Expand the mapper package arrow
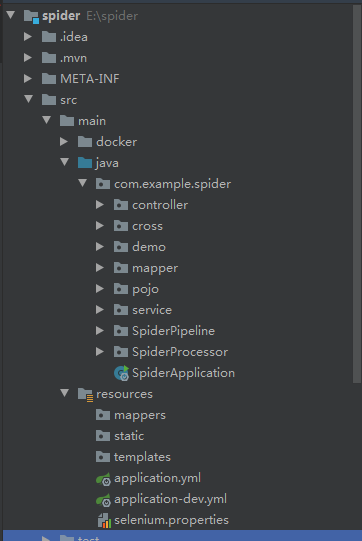Image resolution: width=362 pixels, height=541 pixels. point(100,268)
